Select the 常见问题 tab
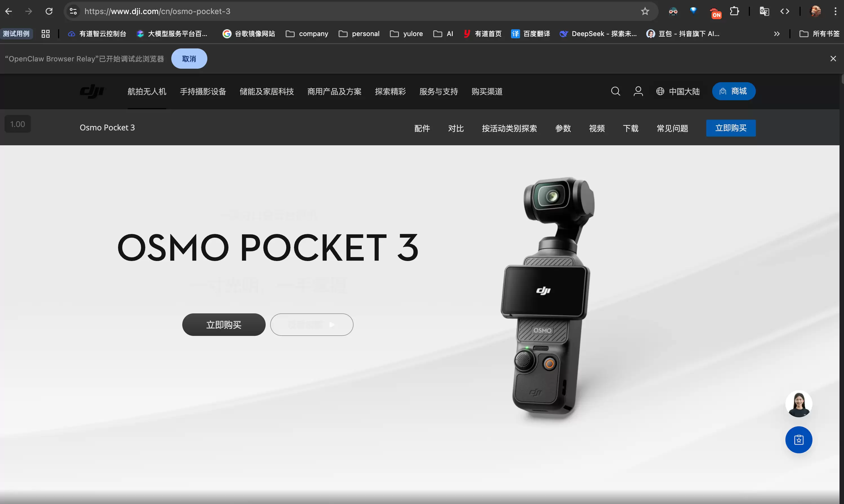This screenshot has height=504, width=844. 672,128
